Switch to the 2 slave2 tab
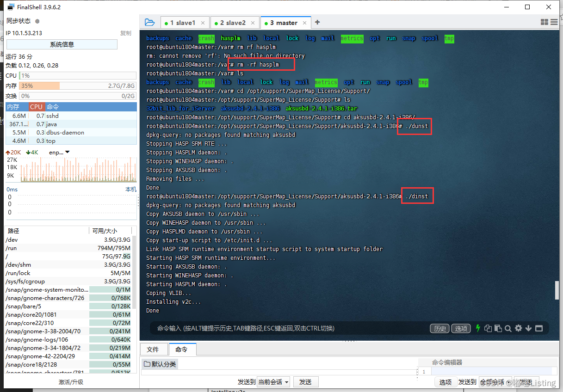Viewport: 563px width, 392px height. (x=235, y=23)
